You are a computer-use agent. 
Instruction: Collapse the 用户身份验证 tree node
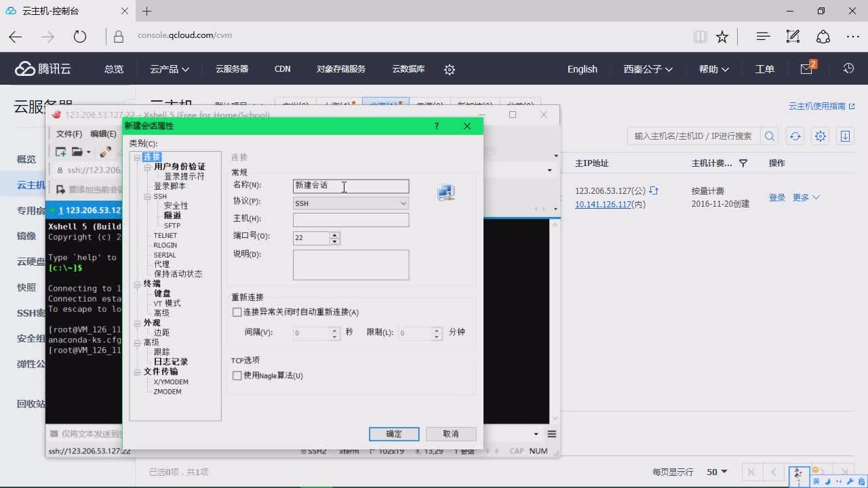click(x=149, y=167)
